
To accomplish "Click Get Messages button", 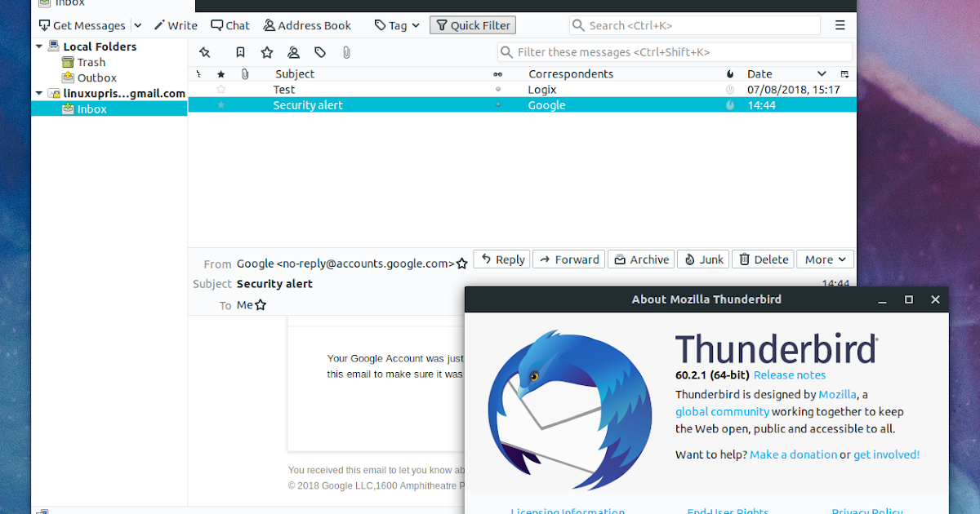I will click(x=82, y=25).
